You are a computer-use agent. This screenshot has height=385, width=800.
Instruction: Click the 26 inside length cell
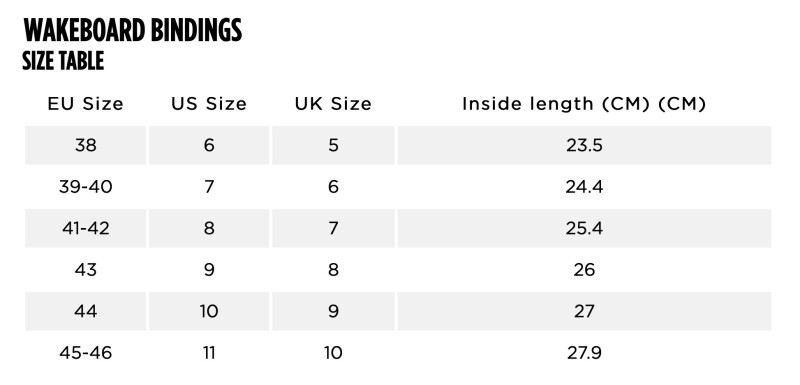[584, 269]
